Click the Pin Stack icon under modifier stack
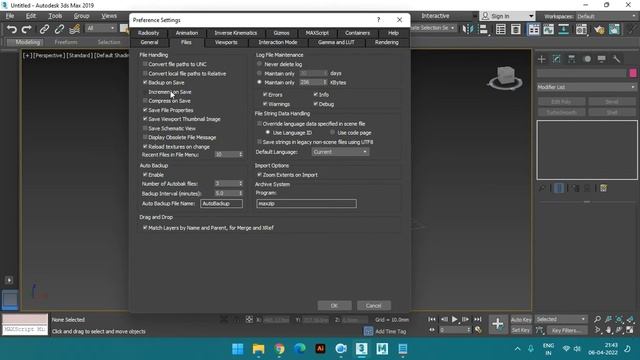Screen dimensions: 640x360 pyautogui.click(x=542, y=188)
